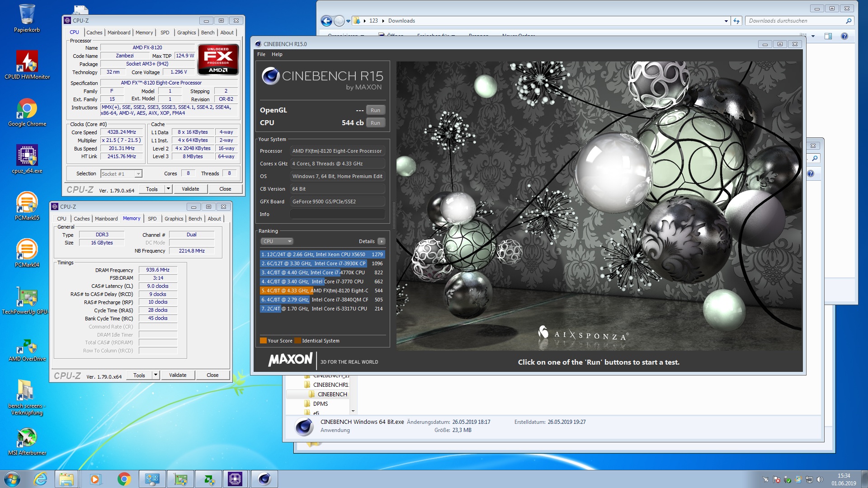Image resolution: width=868 pixels, height=488 pixels.
Task: Open Windows Media Player taskbar icon
Action: 95,479
